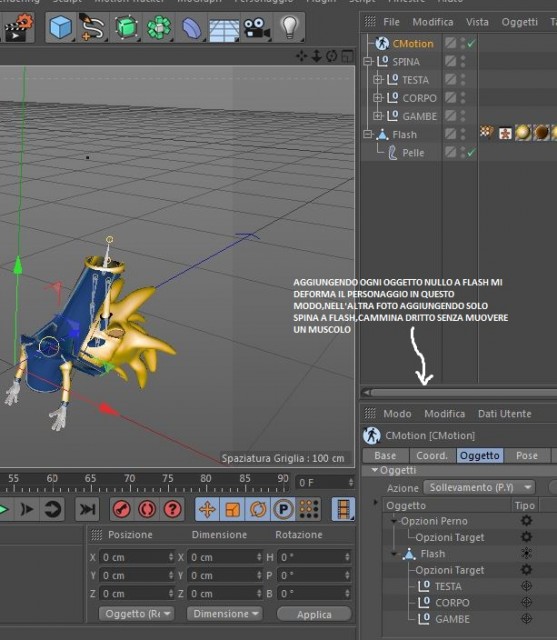Click frame 75 on the timeline ruler
The height and width of the screenshot is (640, 557).
[168, 482]
